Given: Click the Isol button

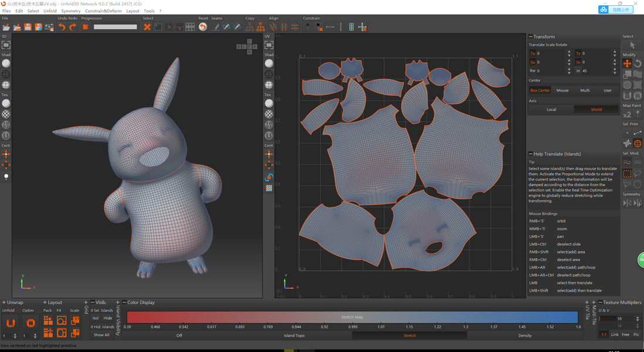Looking at the screenshot, I should (96, 319).
